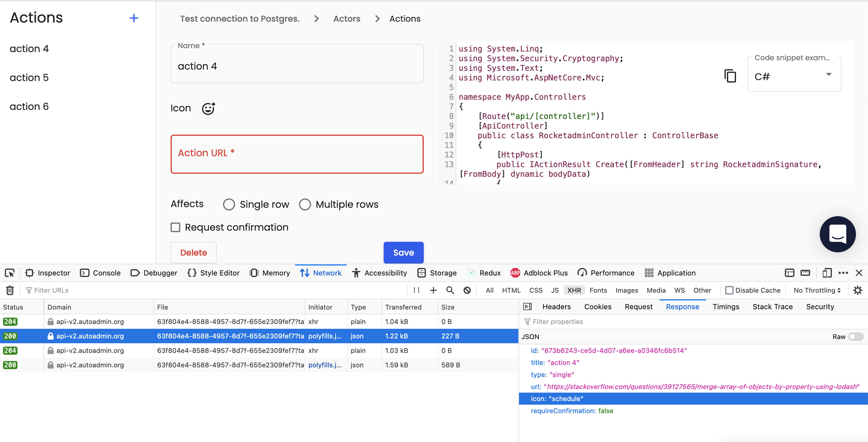
Task: Focus the Filter URLs field
Action: click(x=216, y=290)
